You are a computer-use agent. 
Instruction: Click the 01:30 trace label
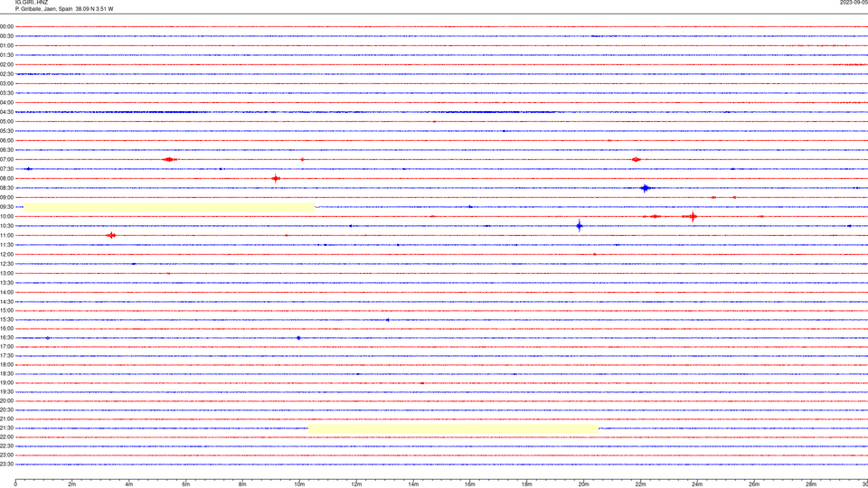(6, 55)
